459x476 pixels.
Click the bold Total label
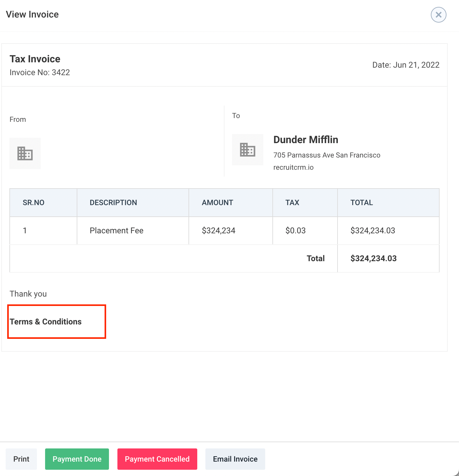(x=316, y=258)
